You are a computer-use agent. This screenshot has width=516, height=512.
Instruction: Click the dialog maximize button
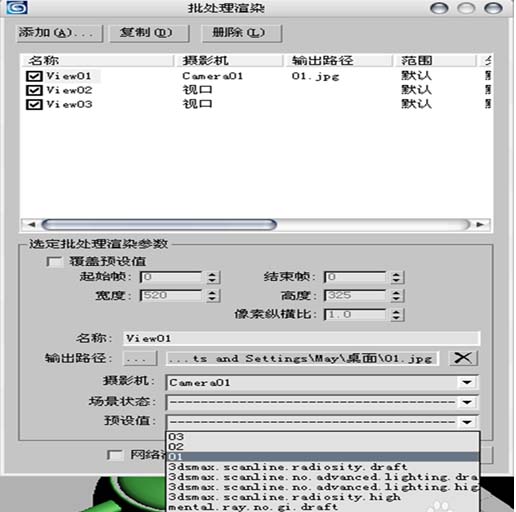[x=466, y=8]
